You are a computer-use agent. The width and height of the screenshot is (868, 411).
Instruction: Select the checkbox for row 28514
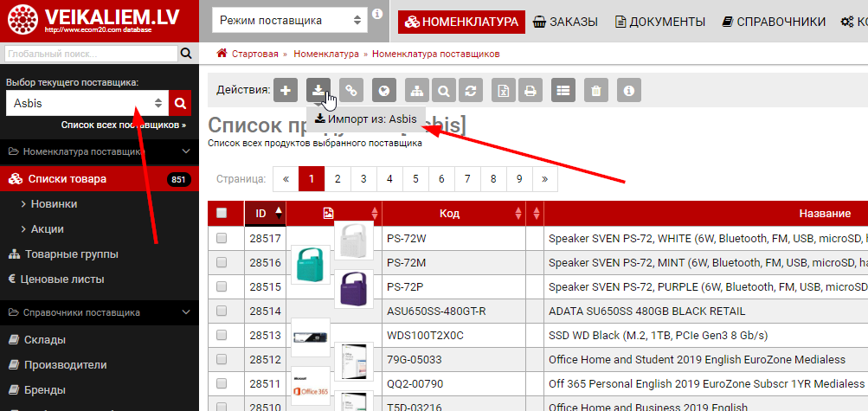pyautogui.click(x=222, y=311)
